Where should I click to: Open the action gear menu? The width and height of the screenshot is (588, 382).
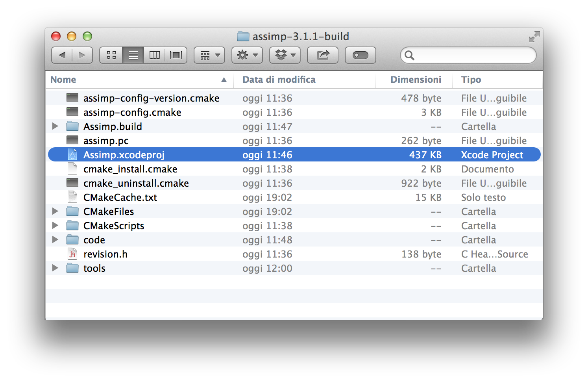247,55
